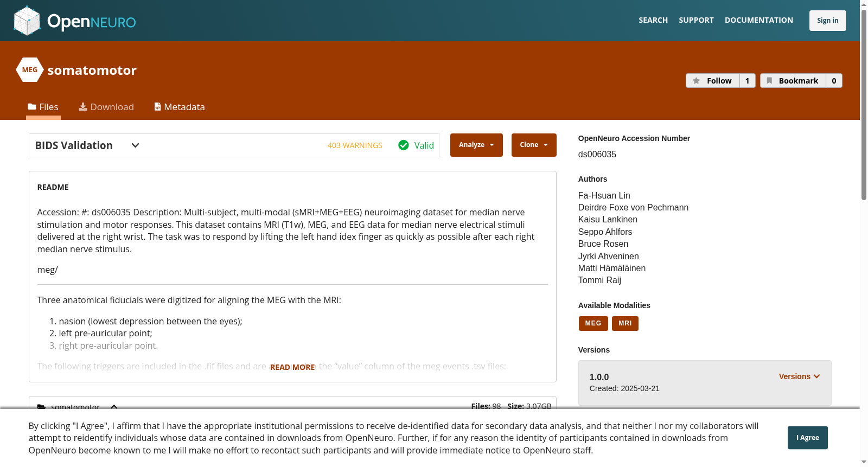
Task: Click the accession number ds006035
Action: tap(597, 154)
